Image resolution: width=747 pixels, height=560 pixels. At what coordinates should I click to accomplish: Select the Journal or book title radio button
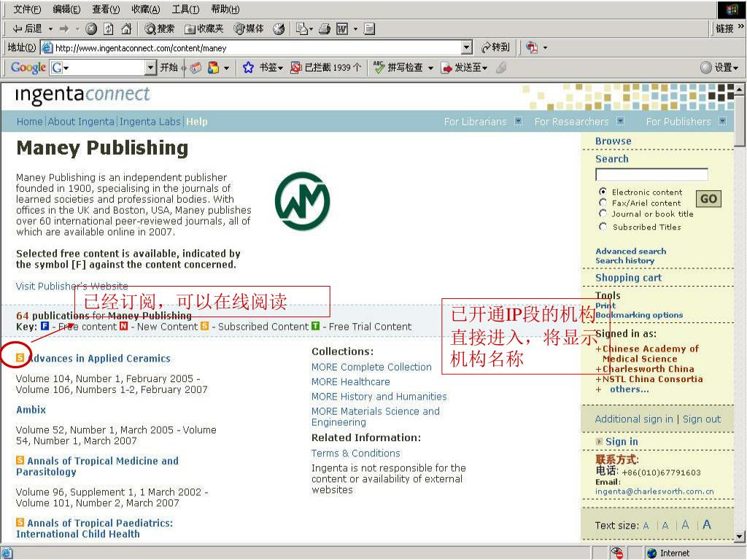[x=603, y=214]
